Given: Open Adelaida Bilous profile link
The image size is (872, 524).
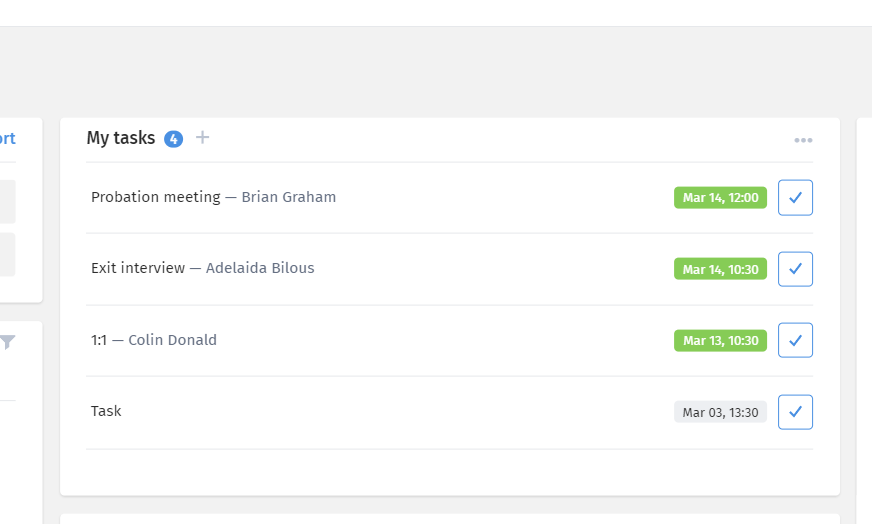Looking at the screenshot, I should point(260,268).
